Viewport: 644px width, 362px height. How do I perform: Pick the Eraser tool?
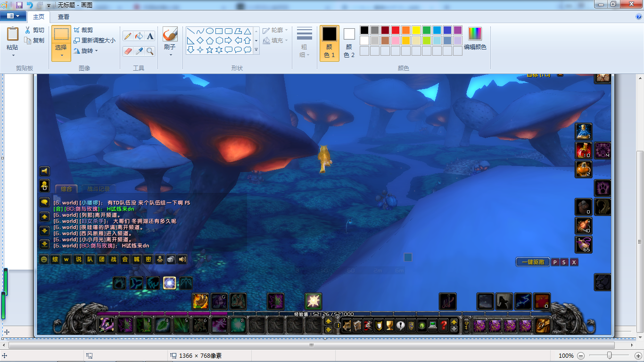128,51
